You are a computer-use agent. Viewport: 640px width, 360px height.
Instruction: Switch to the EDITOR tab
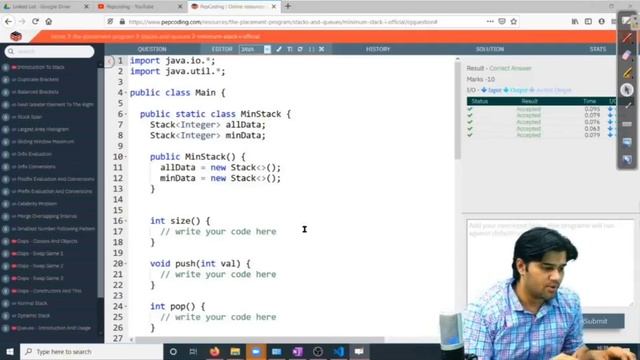[222, 49]
